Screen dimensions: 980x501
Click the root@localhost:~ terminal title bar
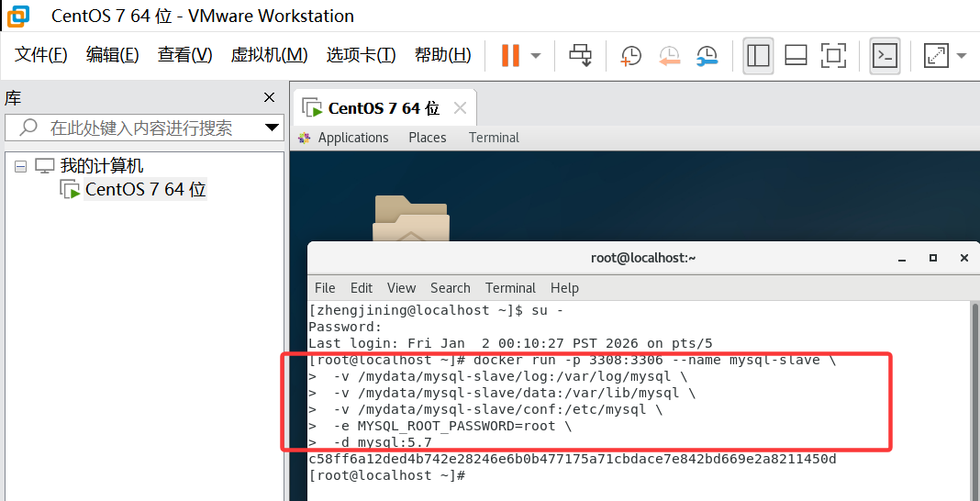(643, 258)
